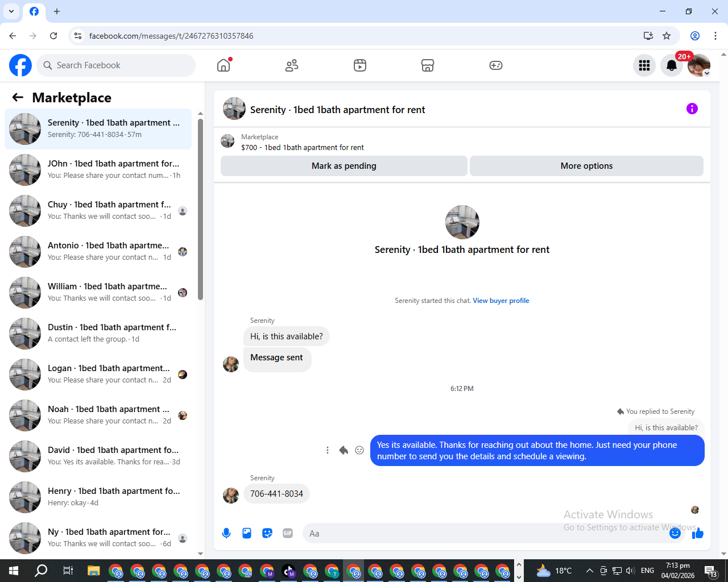This screenshot has height=582, width=728.
Task: Open Windows notification center icon
Action: (711, 571)
